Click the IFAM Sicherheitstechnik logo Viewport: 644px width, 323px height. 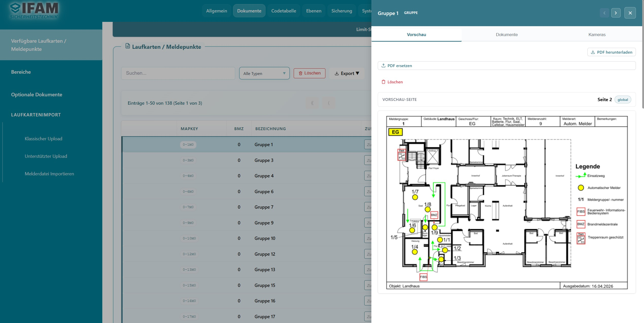pos(34,11)
